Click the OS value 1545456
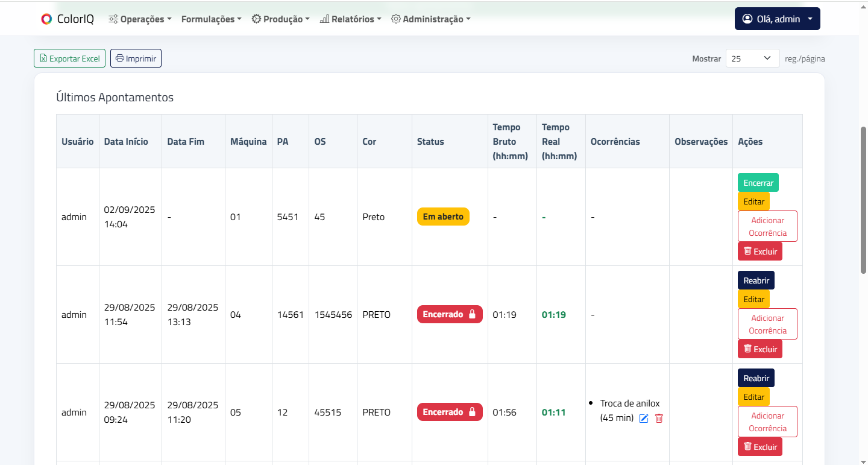 (x=333, y=315)
